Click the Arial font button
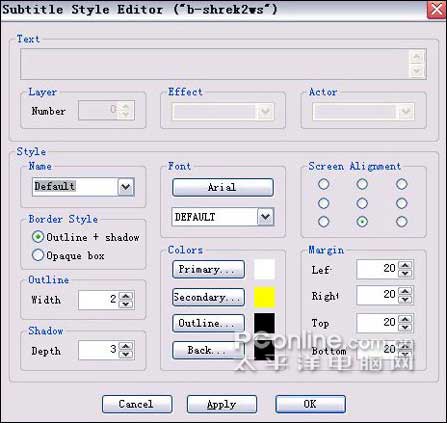 tap(223, 187)
